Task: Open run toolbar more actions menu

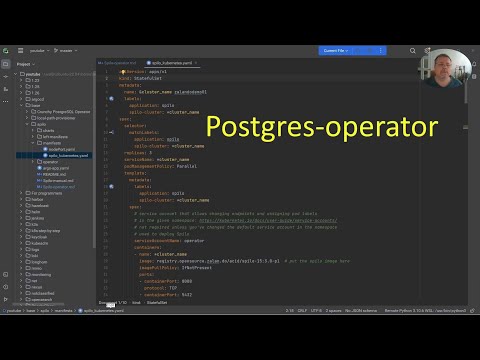Action: (381, 51)
